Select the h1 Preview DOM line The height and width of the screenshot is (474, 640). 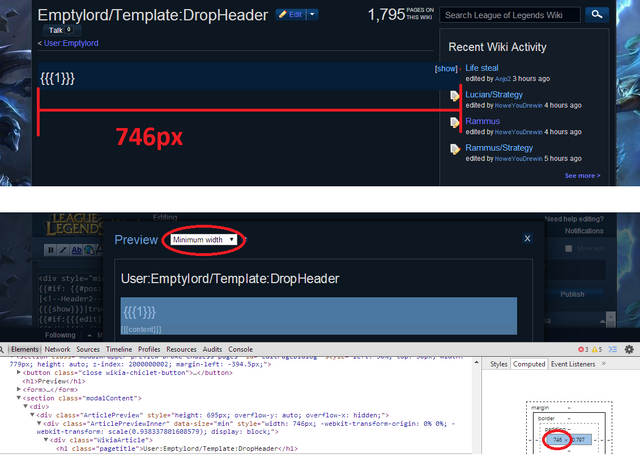(54, 381)
